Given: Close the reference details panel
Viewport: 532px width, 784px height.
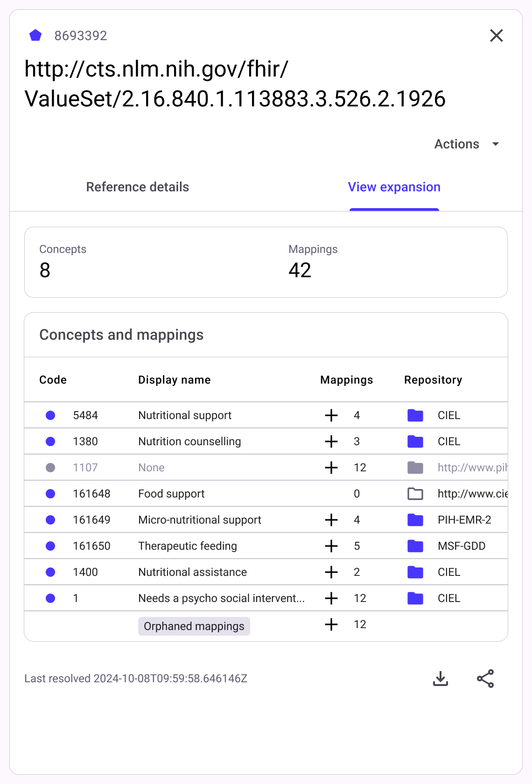Looking at the screenshot, I should pos(496,35).
